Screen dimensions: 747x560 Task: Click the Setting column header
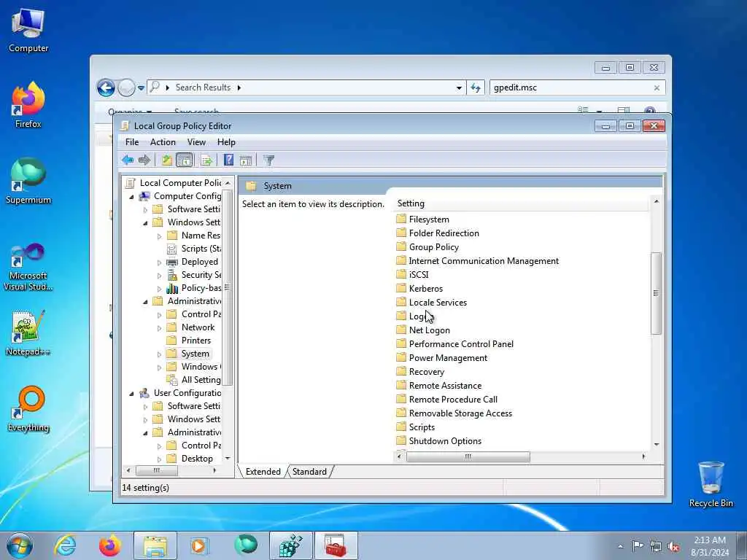tap(522, 203)
